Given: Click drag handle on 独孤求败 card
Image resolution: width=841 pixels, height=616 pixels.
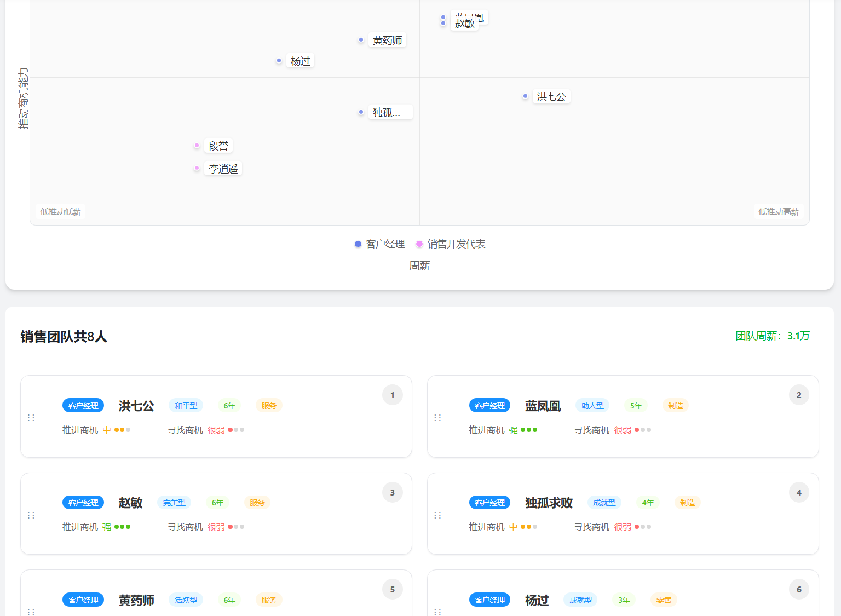Looking at the screenshot, I should [x=437, y=515].
